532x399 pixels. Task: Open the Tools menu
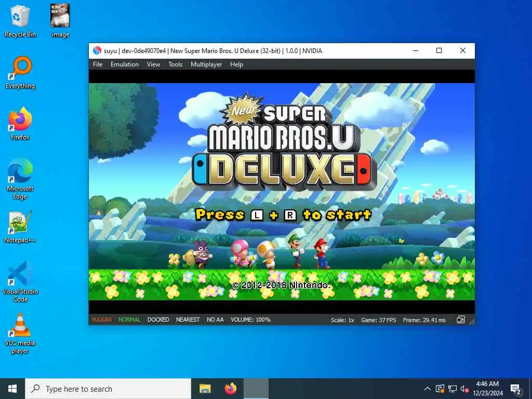pos(175,64)
